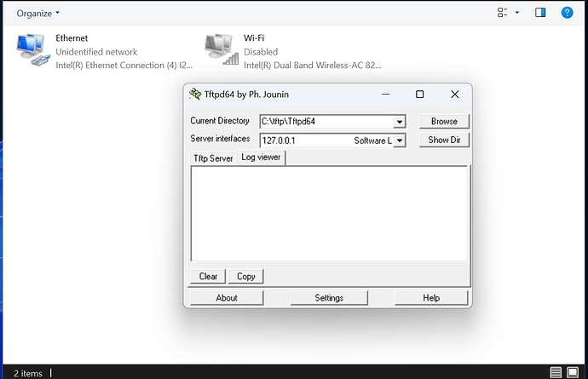Switch to details view icon in status bar
588x379 pixels.
point(556,372)
